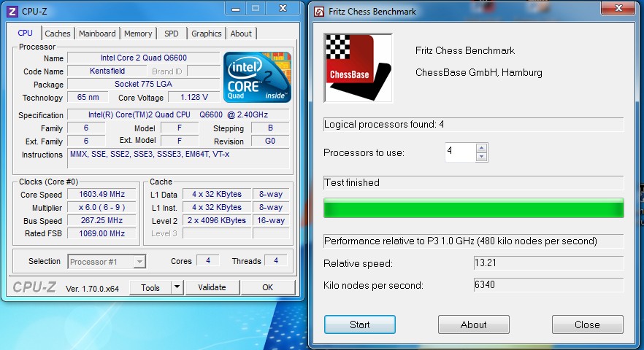Minimize the CPU-Z window
Screen dimensions: 644x350
coord(236,9)
